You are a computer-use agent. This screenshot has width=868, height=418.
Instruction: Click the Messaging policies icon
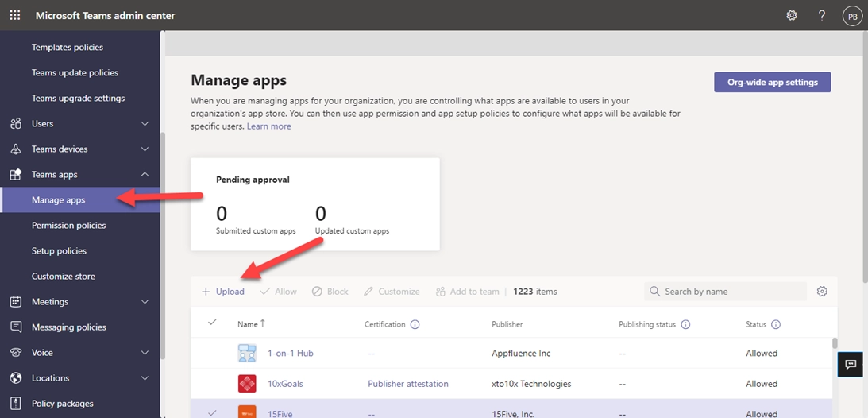[16, 327]
